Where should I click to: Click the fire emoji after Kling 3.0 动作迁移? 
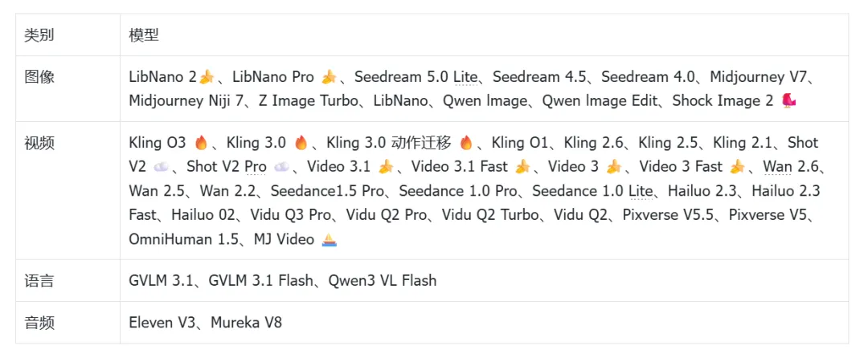pos(466,143)
